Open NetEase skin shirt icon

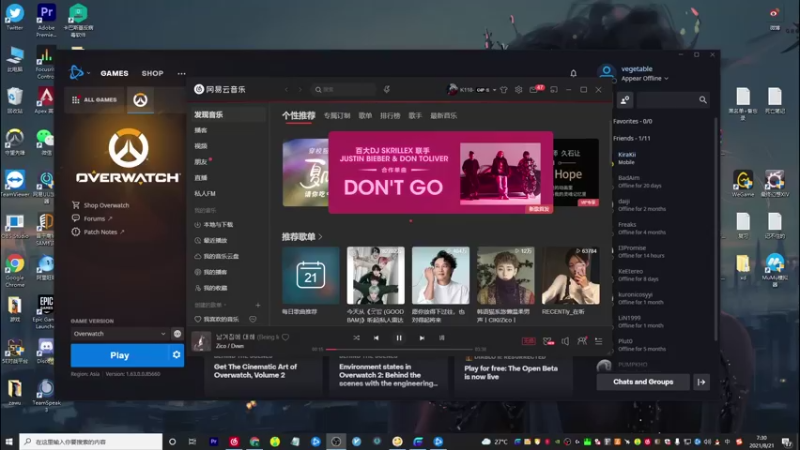(504, 90)
